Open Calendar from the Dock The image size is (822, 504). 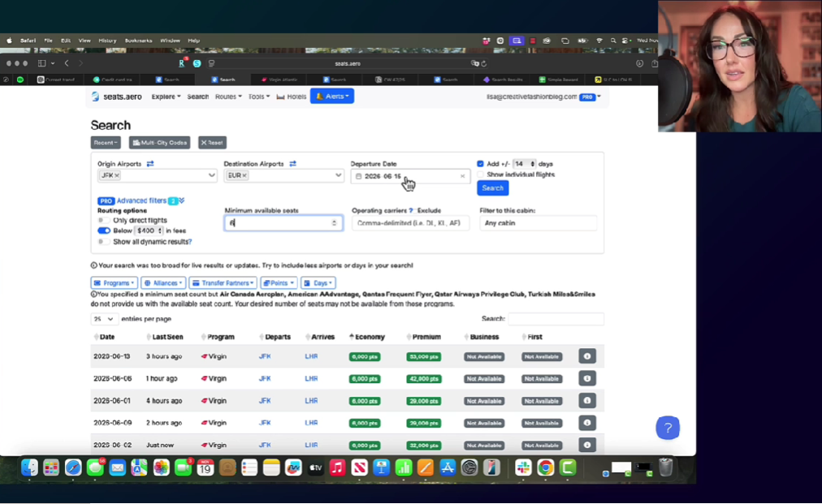(x=205, y=467)
